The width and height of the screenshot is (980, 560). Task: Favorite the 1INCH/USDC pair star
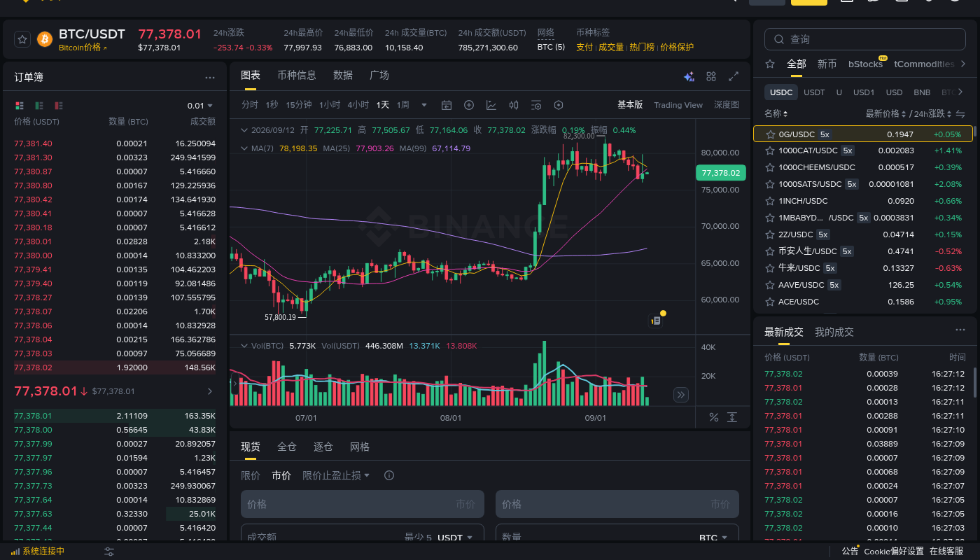pyautogui.click(x=771, y=201)
